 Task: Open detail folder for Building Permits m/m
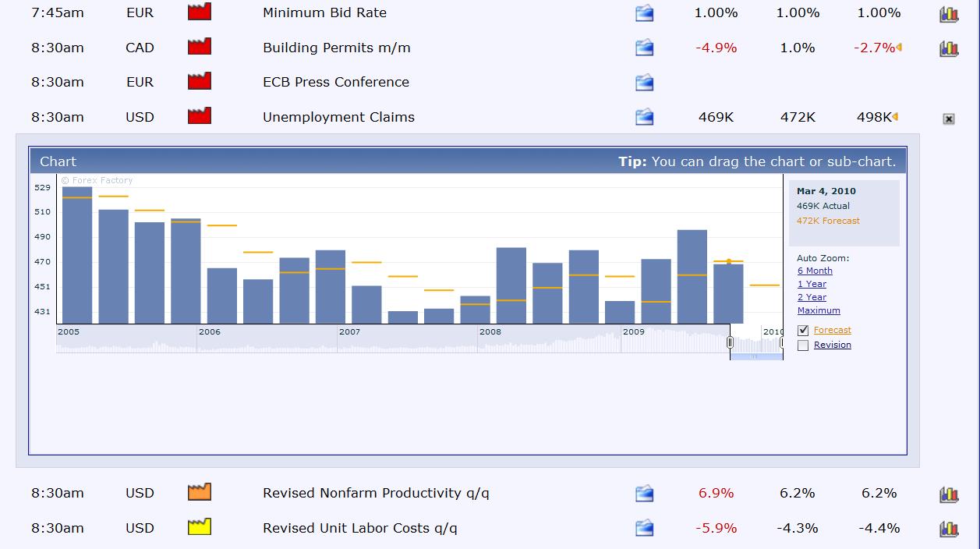[x=644, y=48]
